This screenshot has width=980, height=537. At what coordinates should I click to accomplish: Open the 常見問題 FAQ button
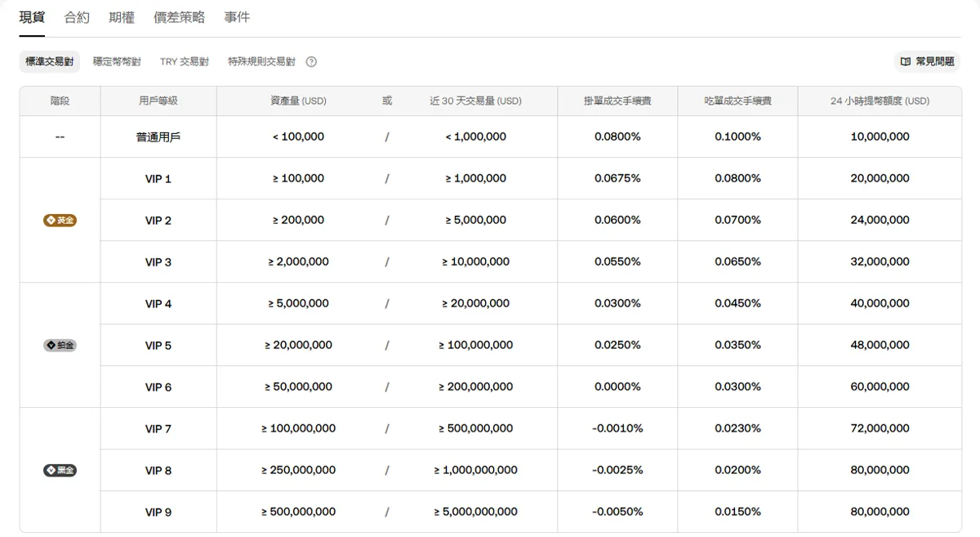pos(927,61)
